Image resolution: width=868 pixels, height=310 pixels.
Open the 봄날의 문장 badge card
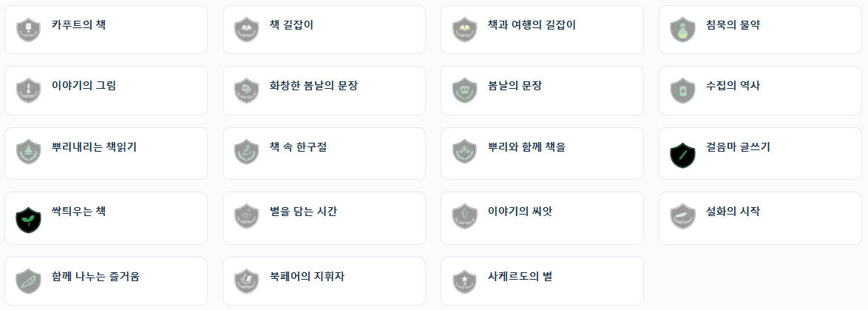542,90
